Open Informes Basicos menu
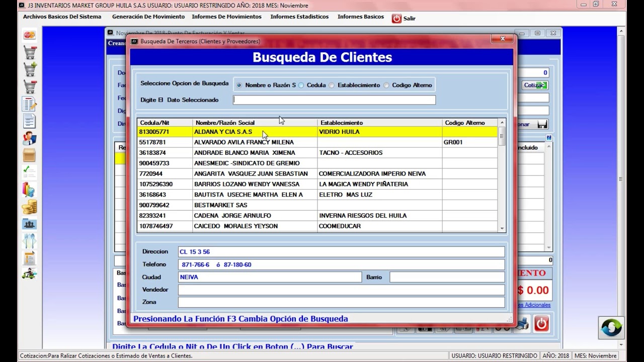 click(361, 17)
